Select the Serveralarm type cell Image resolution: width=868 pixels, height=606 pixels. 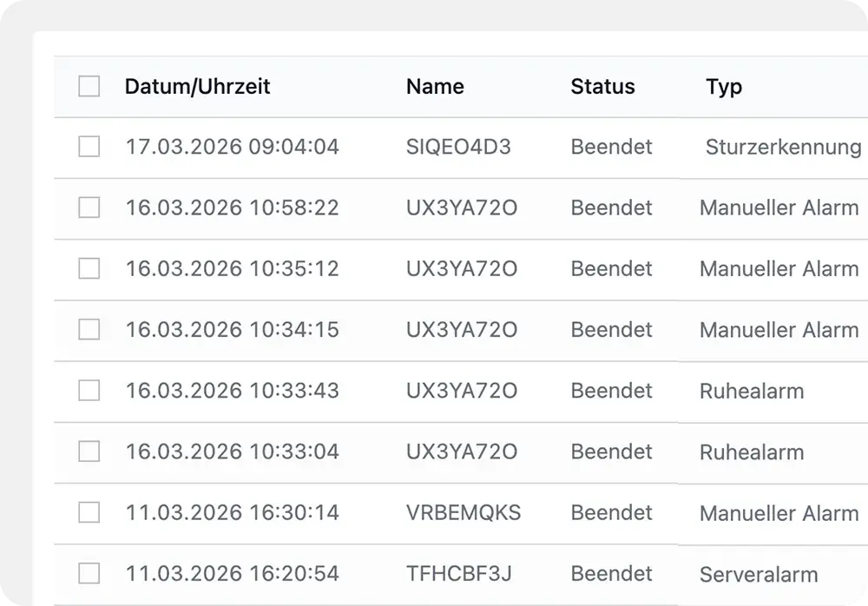759,574
